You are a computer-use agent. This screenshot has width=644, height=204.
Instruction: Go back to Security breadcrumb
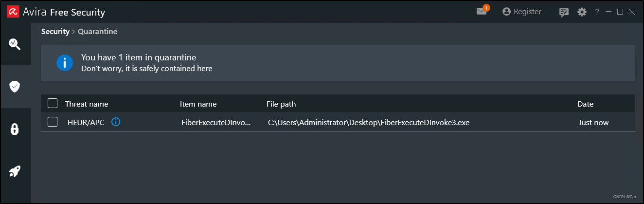55,32
